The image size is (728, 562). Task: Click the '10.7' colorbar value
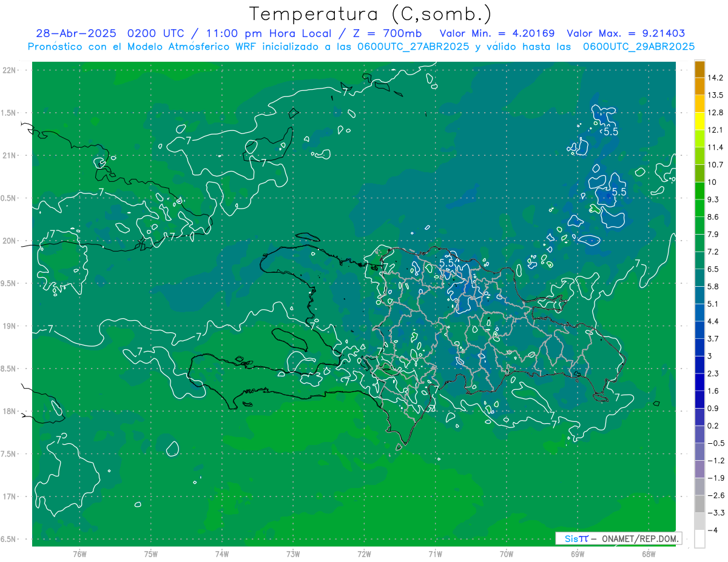716,164
